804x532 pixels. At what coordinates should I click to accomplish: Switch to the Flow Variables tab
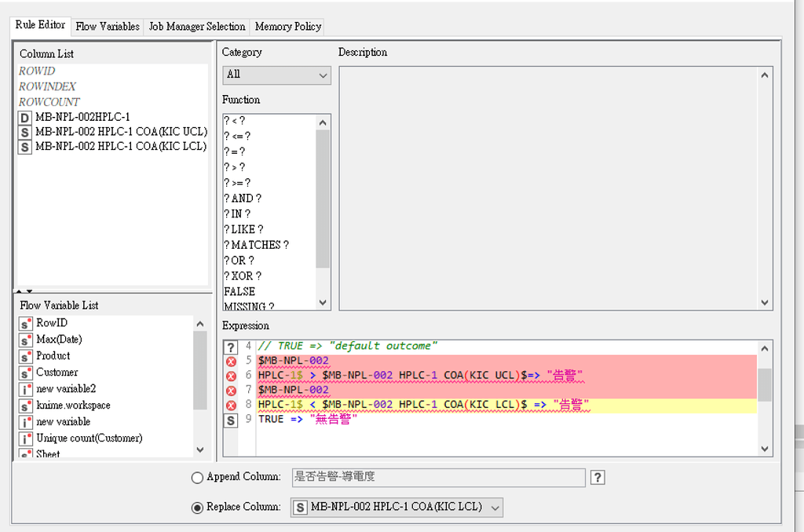(107, 26)
